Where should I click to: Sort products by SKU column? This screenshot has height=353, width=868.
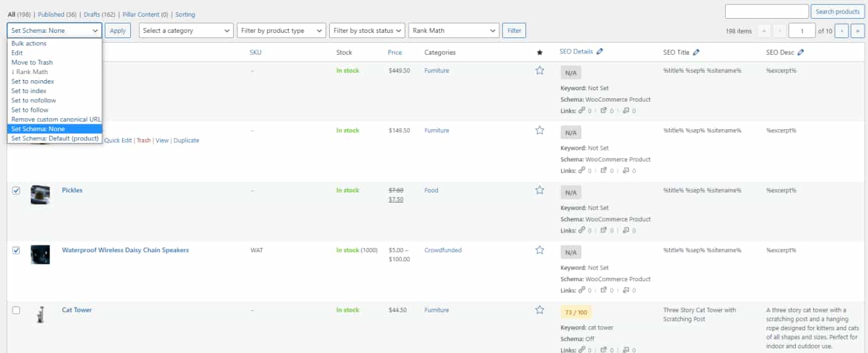pos(256,52)
